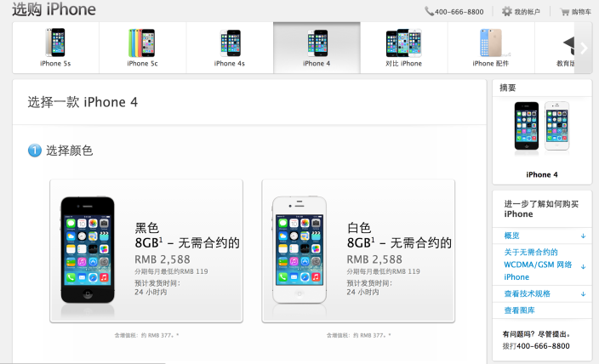Click the summary panel iPhone 4 thumbnail

542,127
